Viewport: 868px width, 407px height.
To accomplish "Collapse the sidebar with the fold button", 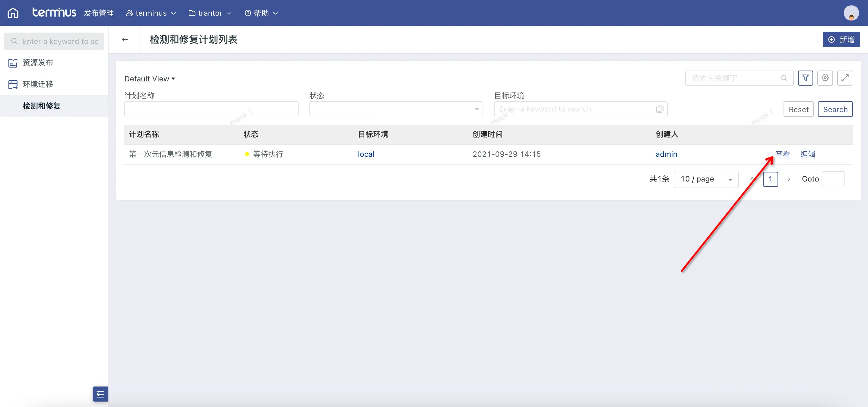I will (x=100, y=394).
